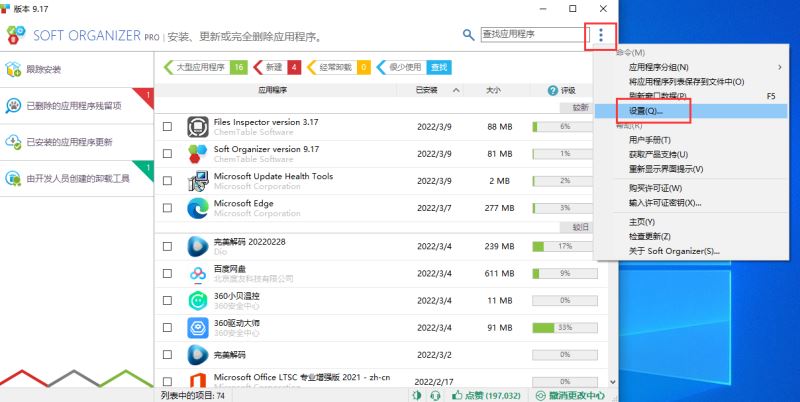Click the magnifier search icon
The height and width of the screenshot is (402, 800).
468,35
